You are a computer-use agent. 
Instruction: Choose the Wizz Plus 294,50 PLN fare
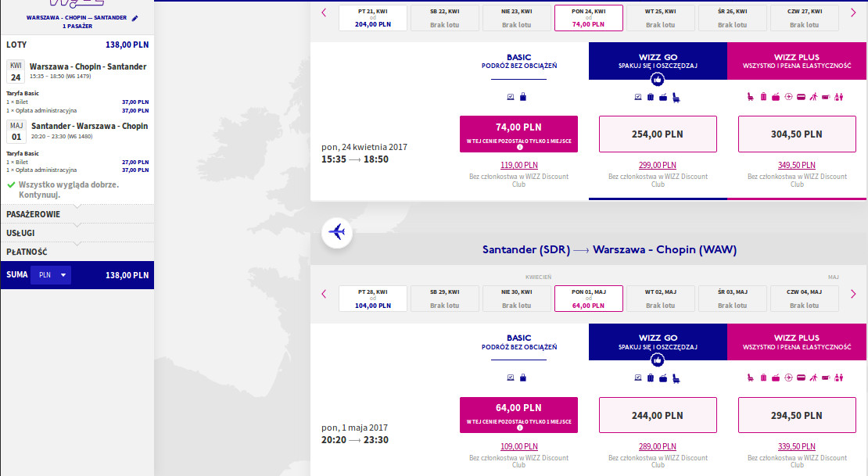tap(797, 415)
